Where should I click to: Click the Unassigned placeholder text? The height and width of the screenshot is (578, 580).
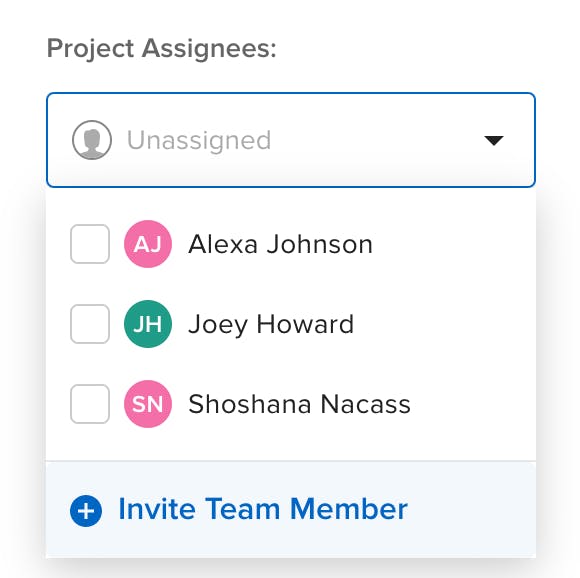(x=199, y=140)
